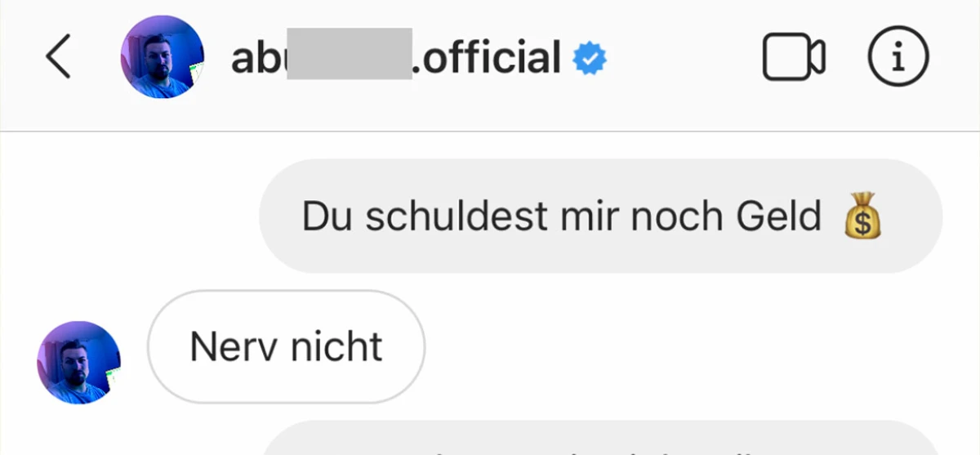Screen dimensions: 980x455
Task: Select the "Nerv nicht" message bubble
Action: (x=286, y=347)
